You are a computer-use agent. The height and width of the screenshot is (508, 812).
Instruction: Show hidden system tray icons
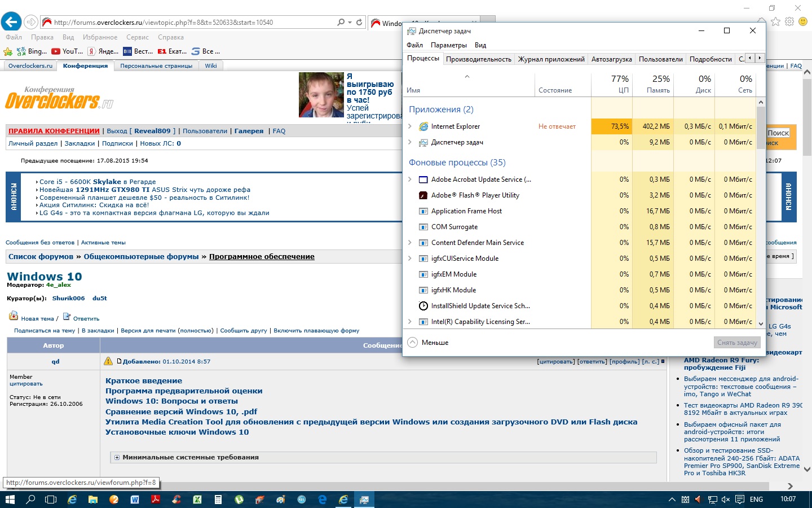672,500
